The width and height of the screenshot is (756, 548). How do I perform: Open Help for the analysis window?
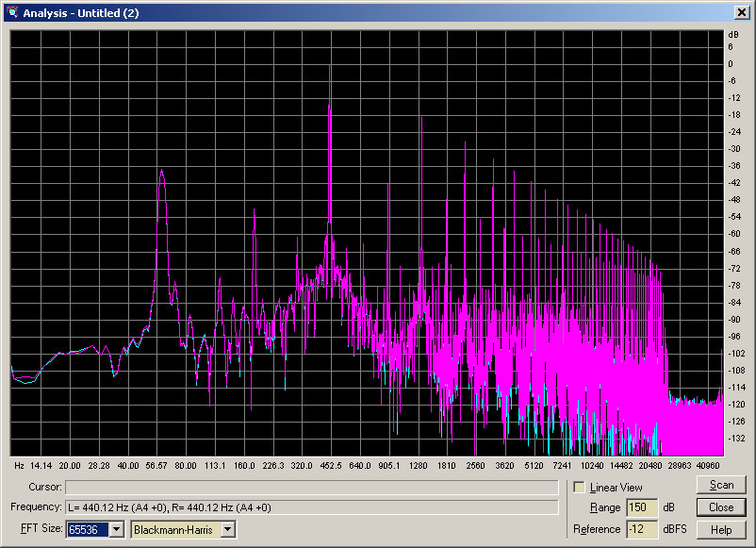tap(721, 530)
